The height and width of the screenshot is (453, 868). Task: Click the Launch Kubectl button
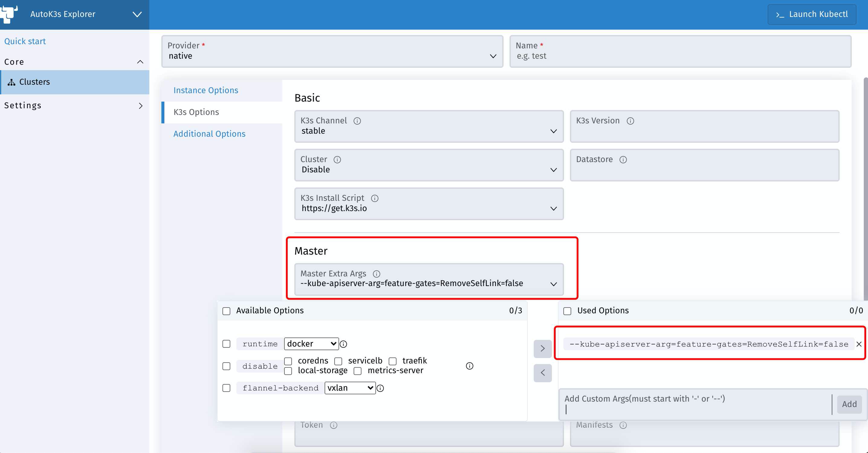pyautogui.click(x=812, y=14)
